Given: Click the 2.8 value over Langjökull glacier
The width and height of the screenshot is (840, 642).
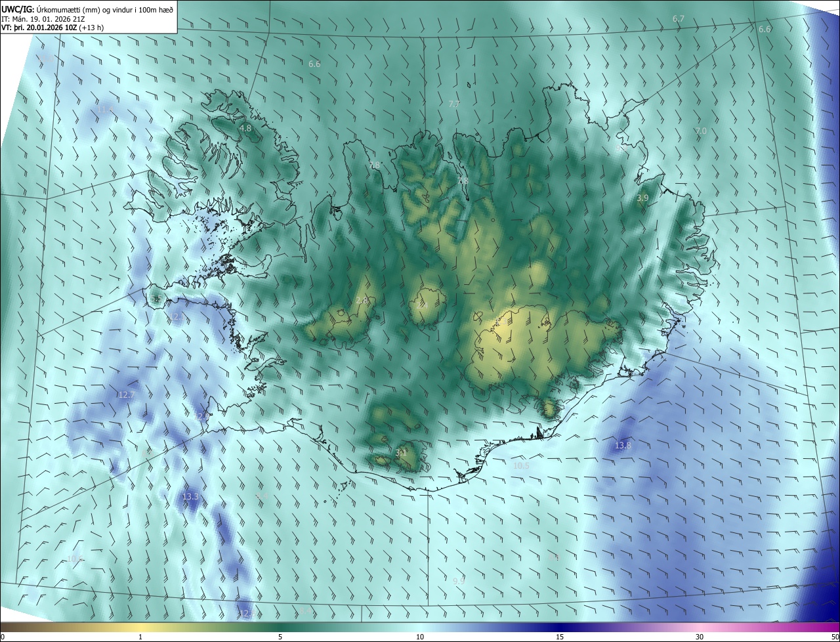Looking at the screenshot, I should pyautogui.click(x=362, y=300).
